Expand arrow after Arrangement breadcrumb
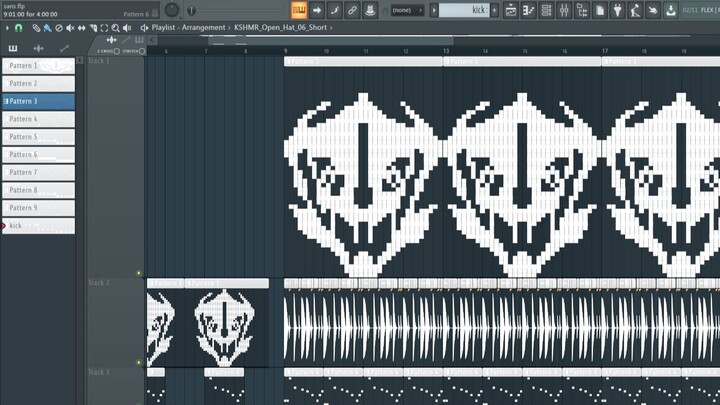Image resolution: width=720 pixels, height=405 pixels. tap(230, 28)
